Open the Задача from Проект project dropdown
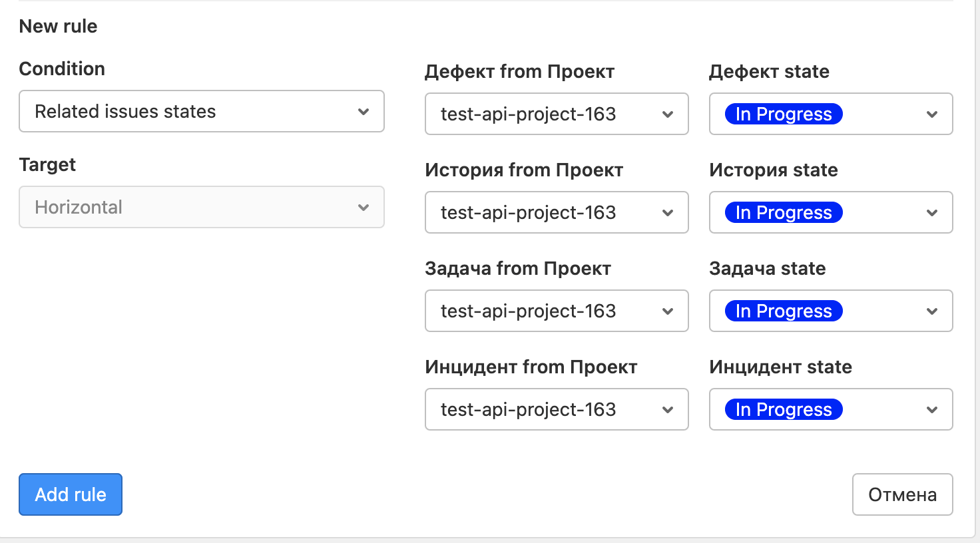The image size is (980, 543). click(x=556, y=311)
